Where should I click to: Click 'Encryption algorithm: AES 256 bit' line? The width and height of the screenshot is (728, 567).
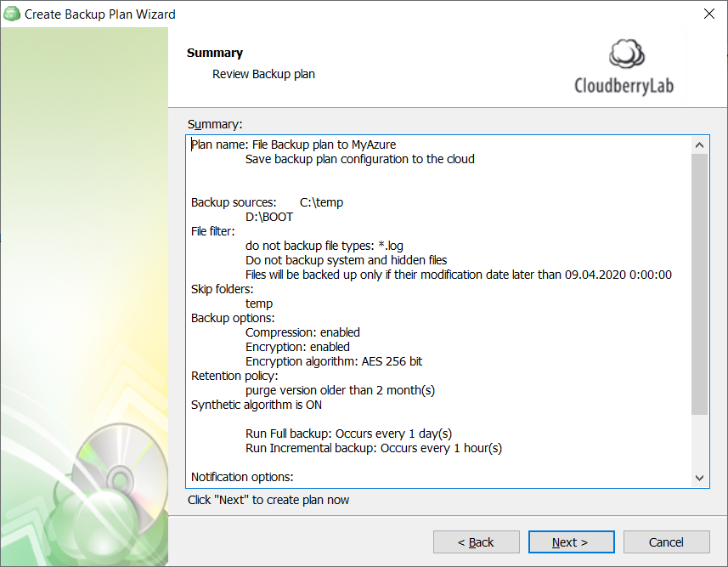click(x=333, y=361)
